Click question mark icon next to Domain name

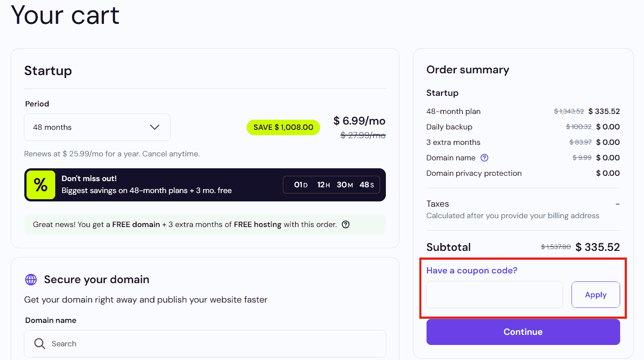click(x=484, y=158)
